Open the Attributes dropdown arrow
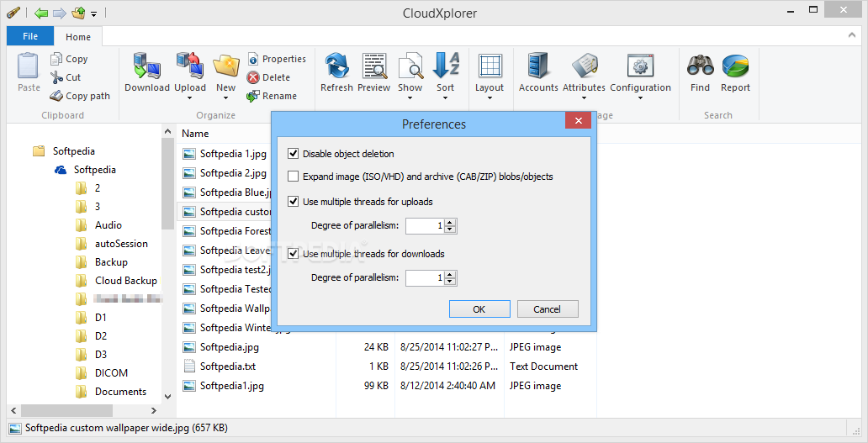 (584, 98)
